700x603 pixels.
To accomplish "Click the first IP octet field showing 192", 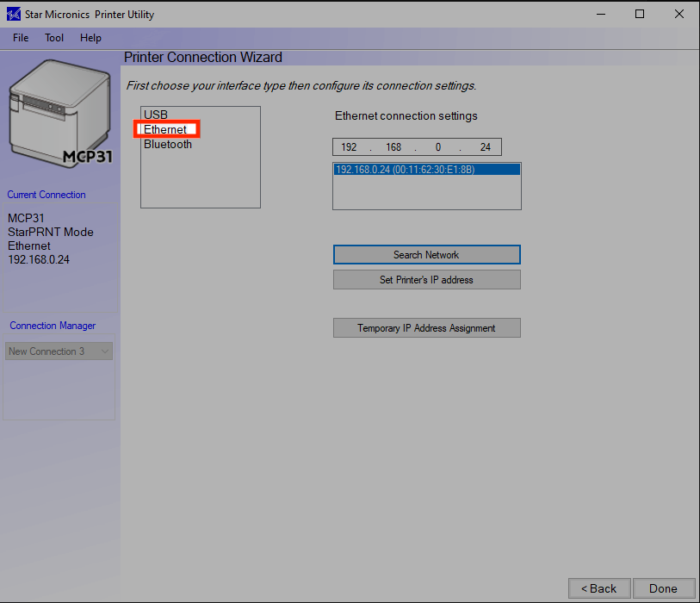I will (348, 146).
